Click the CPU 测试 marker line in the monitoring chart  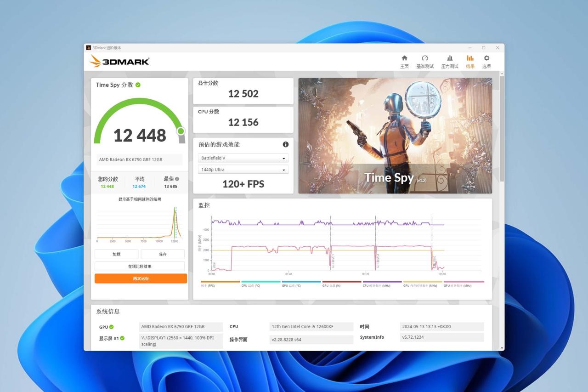pos(432,244)
